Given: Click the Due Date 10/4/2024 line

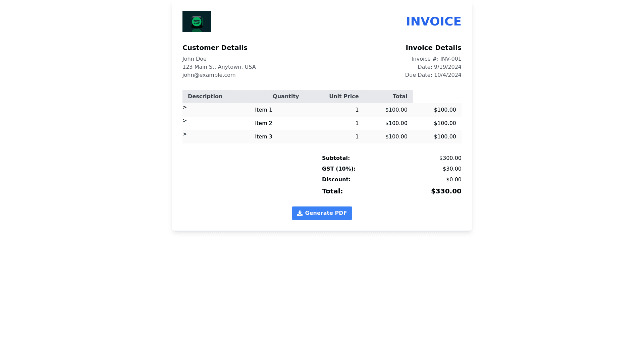Looking at the screenshot, I should click(433, 75).
